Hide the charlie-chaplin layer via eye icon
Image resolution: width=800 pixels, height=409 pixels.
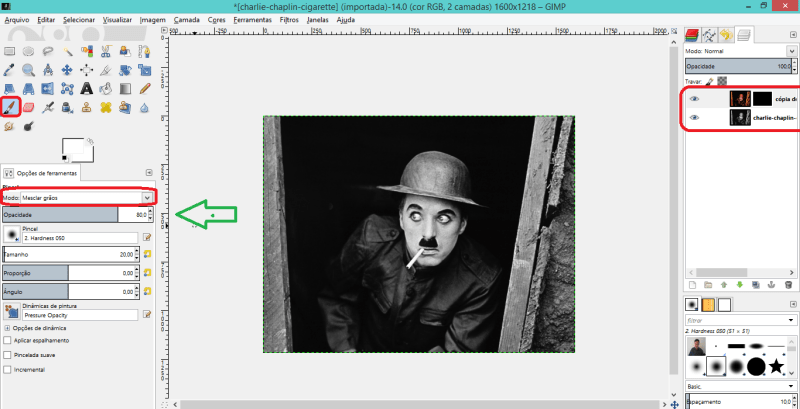coord(694,118)
